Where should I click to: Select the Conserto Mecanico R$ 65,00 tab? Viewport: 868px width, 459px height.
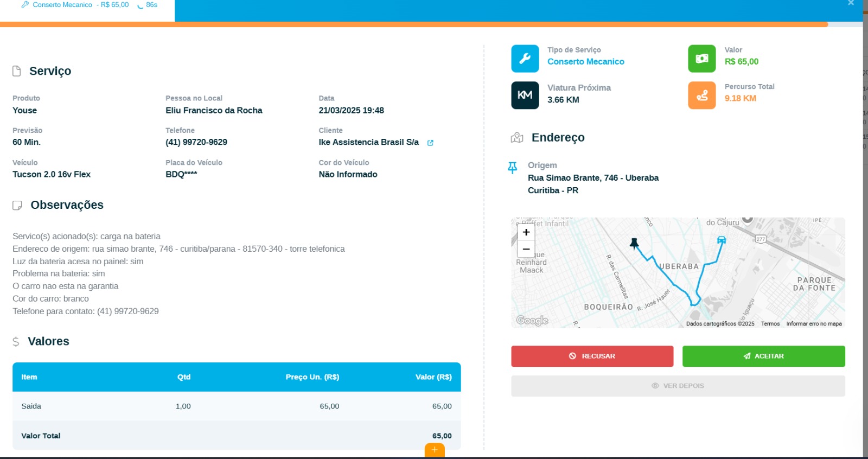[87, 10]
